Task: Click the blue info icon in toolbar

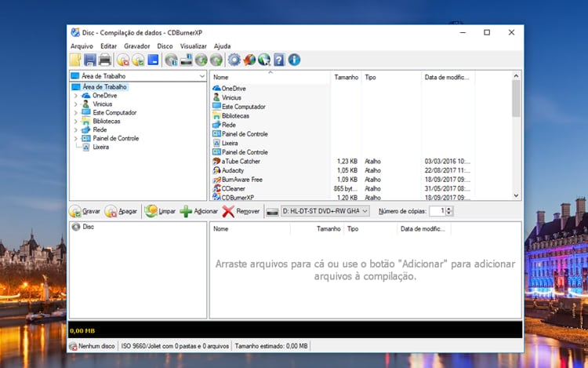Action: click(294, 60)
